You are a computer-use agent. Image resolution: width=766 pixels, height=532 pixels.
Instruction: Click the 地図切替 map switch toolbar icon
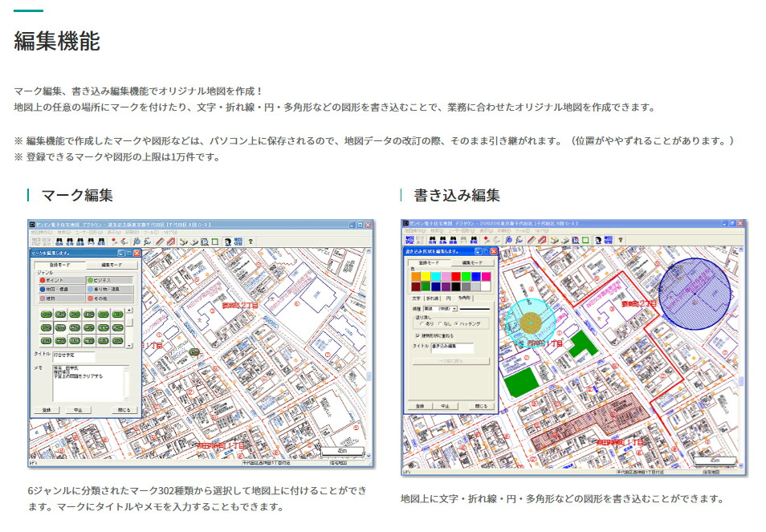coord(238,241)
